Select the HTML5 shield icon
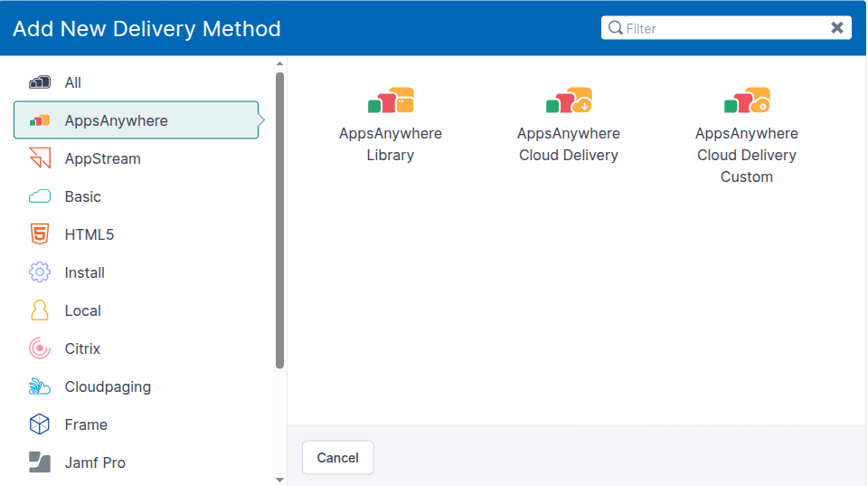Viewport: 868px width, 486px height. click(39, 234)
